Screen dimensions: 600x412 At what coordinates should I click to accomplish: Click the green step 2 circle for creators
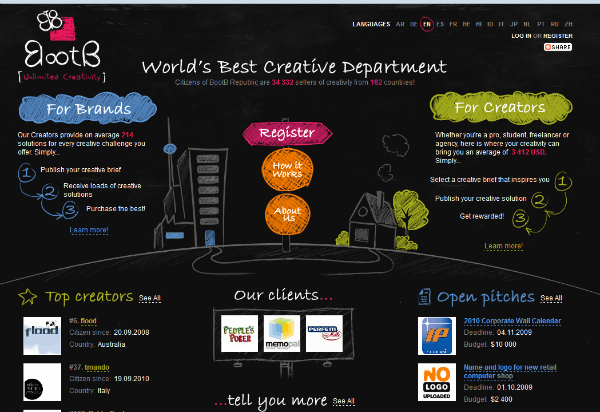[x=540, y=200]
